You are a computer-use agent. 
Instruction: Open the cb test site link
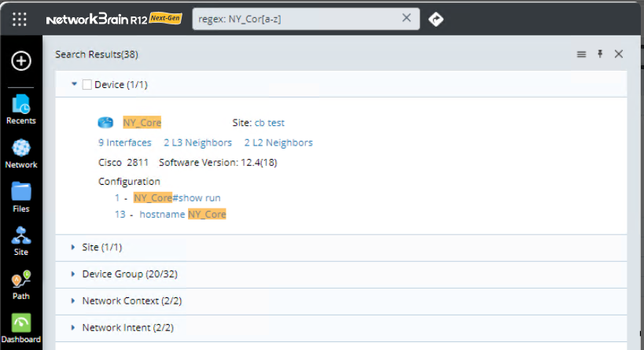270,123
